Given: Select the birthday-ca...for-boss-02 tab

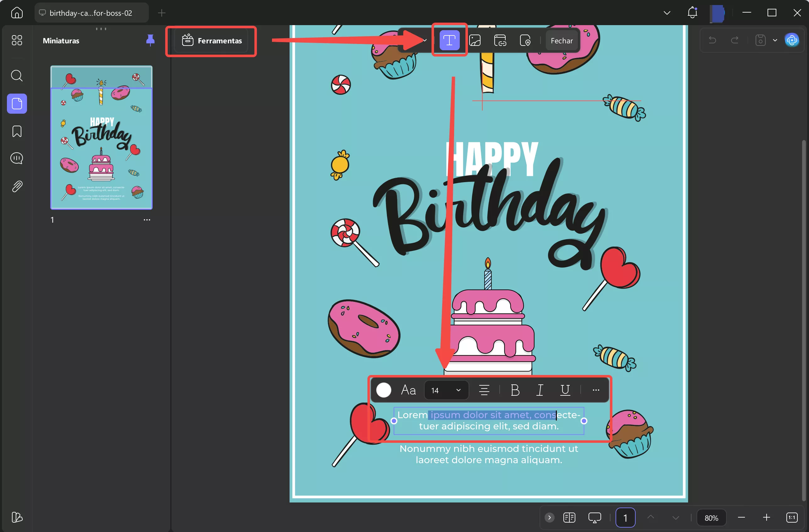Looking at the screenshot, I should click(90, 13).
